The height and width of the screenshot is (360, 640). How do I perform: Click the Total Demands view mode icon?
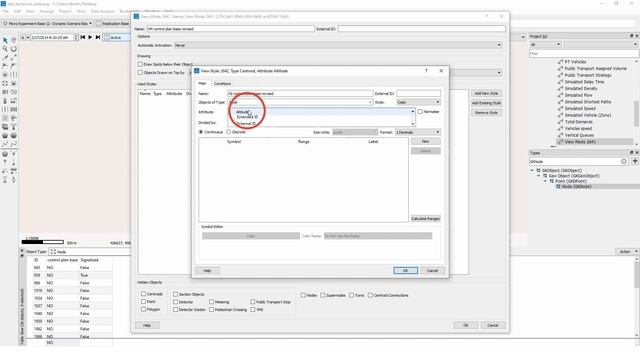[x=560, y=122]
